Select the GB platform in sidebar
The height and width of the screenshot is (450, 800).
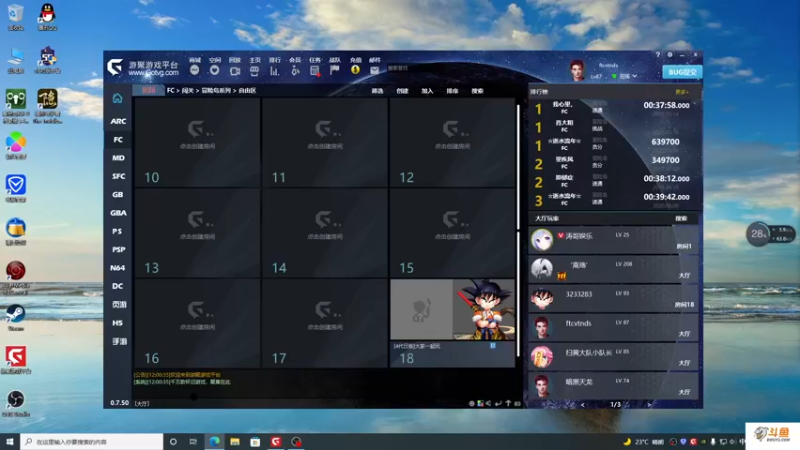[118, 194]
